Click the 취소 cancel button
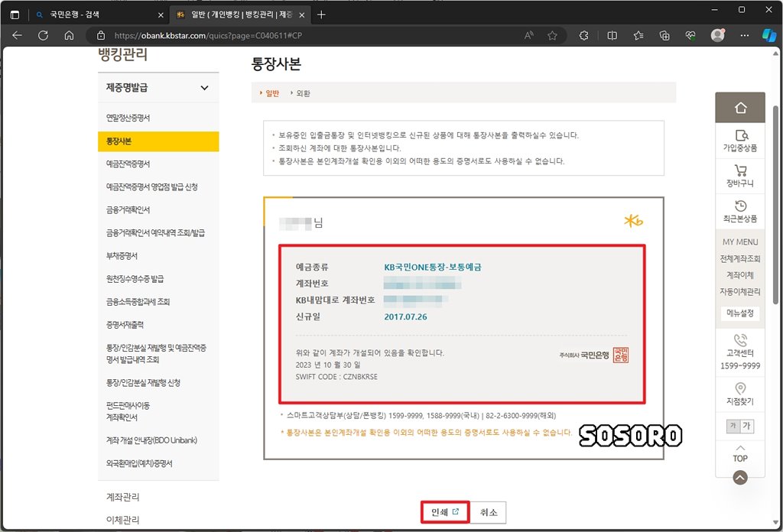 tap(489, 512)
